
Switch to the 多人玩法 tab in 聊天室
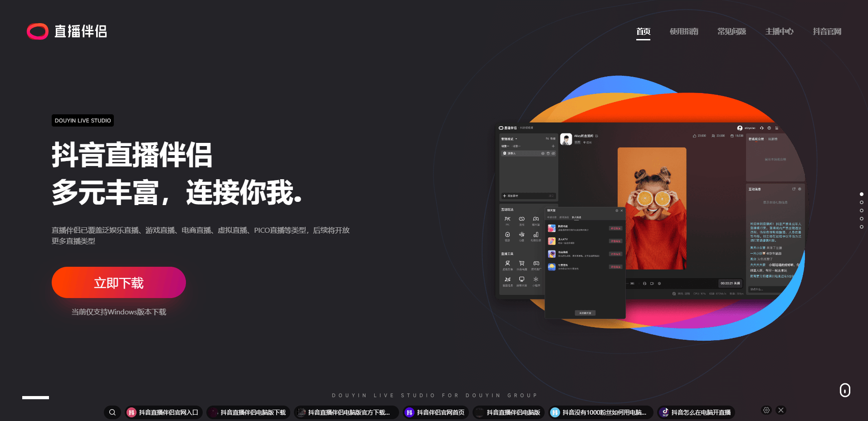point(576,217)
